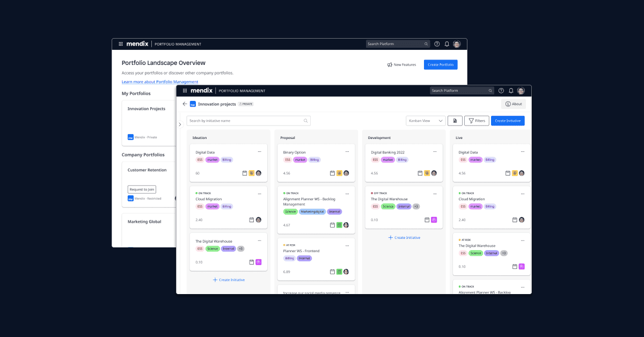Click the back arrow beside Innovation projects
Image resolution: width=644 pixels, height=337 pixels.
coord(185,104)
